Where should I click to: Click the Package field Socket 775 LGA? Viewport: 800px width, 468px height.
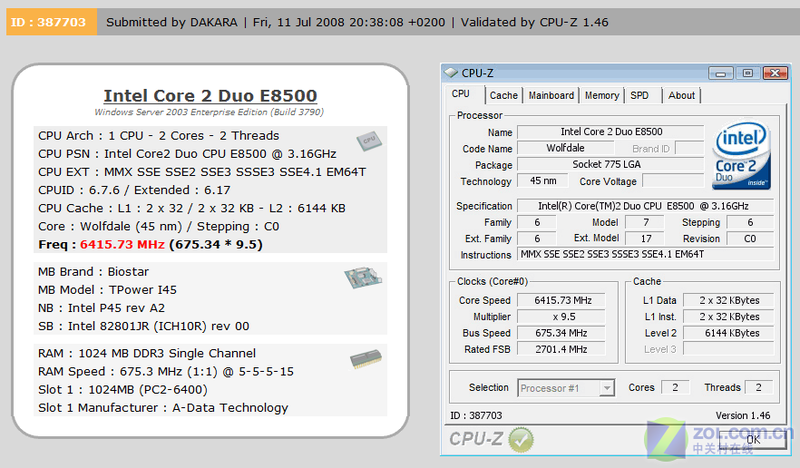click(x=611, y=165)
